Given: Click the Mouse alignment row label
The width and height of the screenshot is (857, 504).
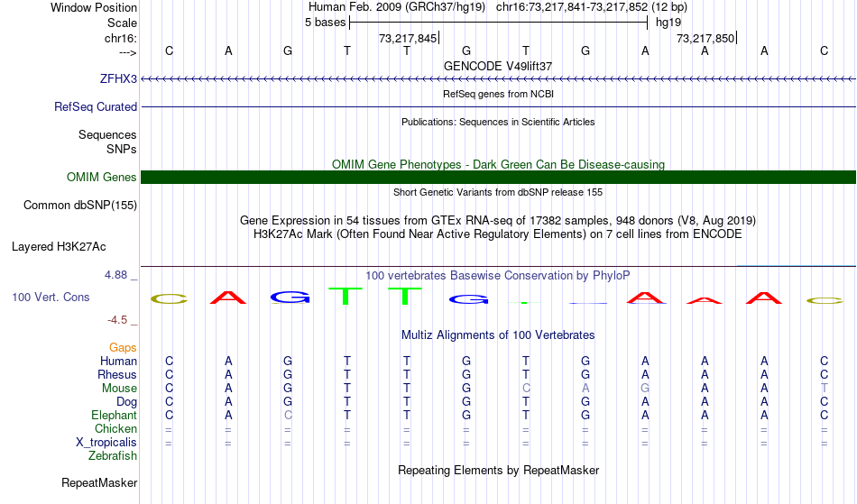Looking at the screenshot, I should click(119, 389).
